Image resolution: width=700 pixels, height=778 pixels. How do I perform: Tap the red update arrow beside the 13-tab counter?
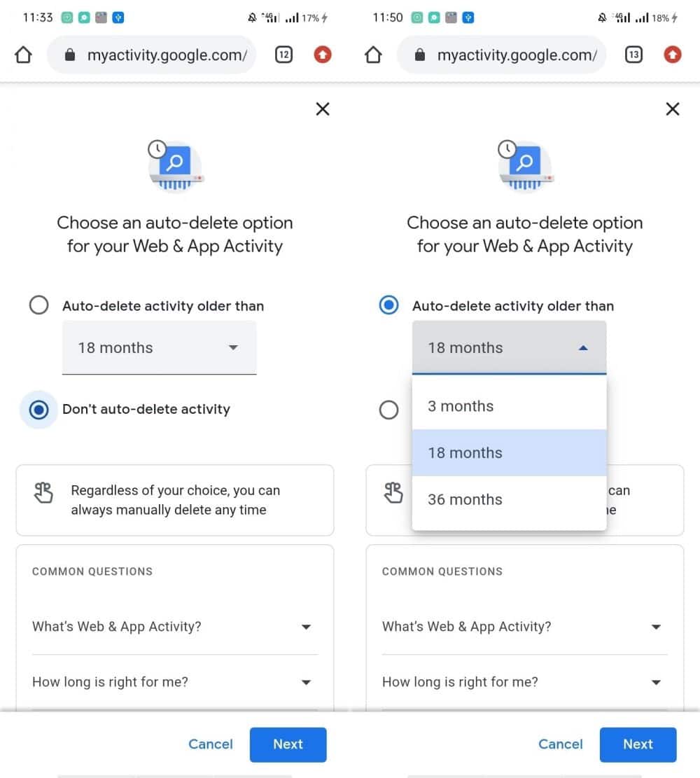click(672, 55)
